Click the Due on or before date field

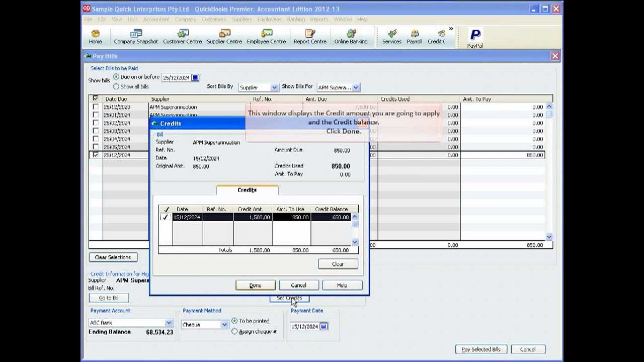coord(176,78)
